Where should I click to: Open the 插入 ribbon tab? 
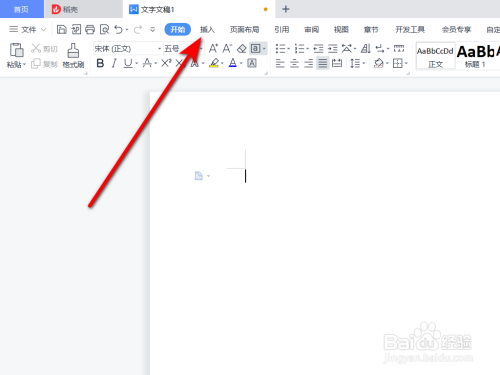(x=207, y=30)
